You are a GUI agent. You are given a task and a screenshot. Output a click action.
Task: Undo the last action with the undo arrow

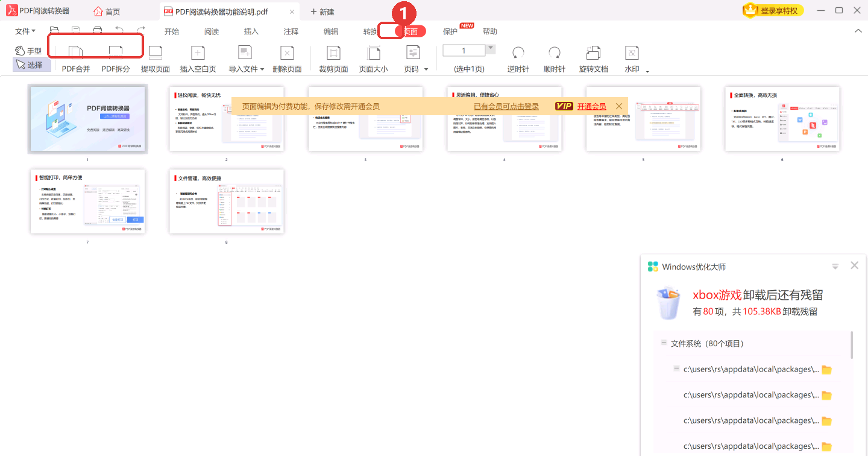119,31
